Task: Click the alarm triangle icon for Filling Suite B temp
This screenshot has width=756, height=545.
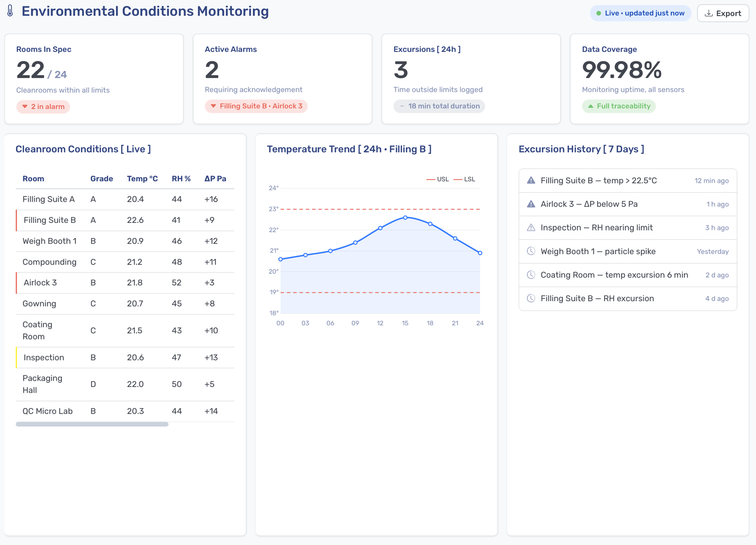Action: pos(531,180)
